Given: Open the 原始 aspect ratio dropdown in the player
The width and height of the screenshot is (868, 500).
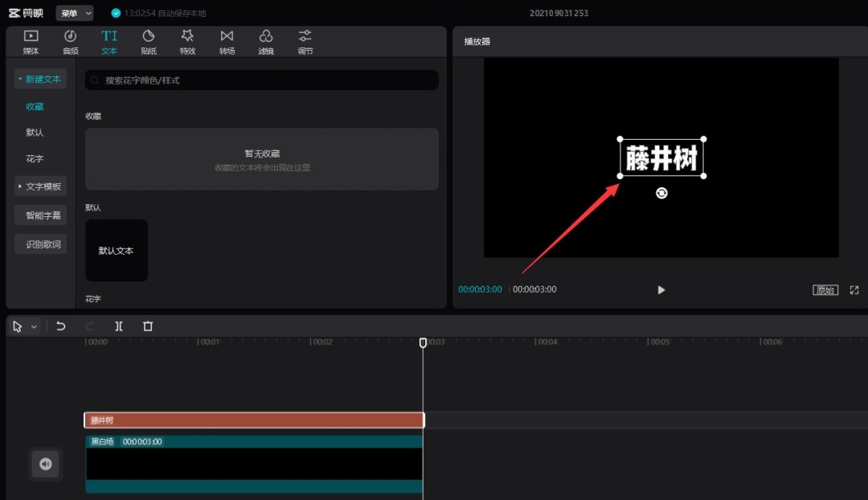Looking at the screenshot, I should 825,289.
